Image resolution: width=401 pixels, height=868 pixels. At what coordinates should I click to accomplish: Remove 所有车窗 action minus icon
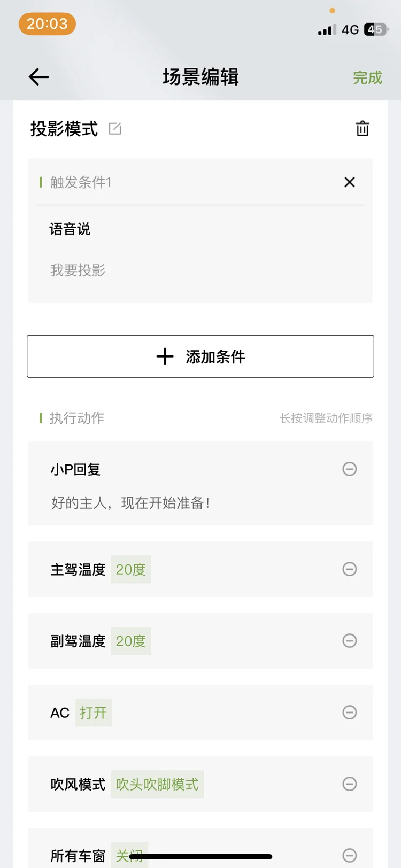click(350, 855)
